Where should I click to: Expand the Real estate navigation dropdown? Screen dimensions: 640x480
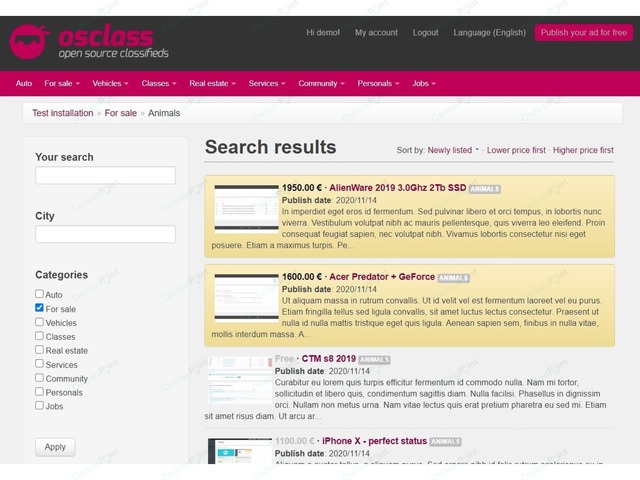212,84
